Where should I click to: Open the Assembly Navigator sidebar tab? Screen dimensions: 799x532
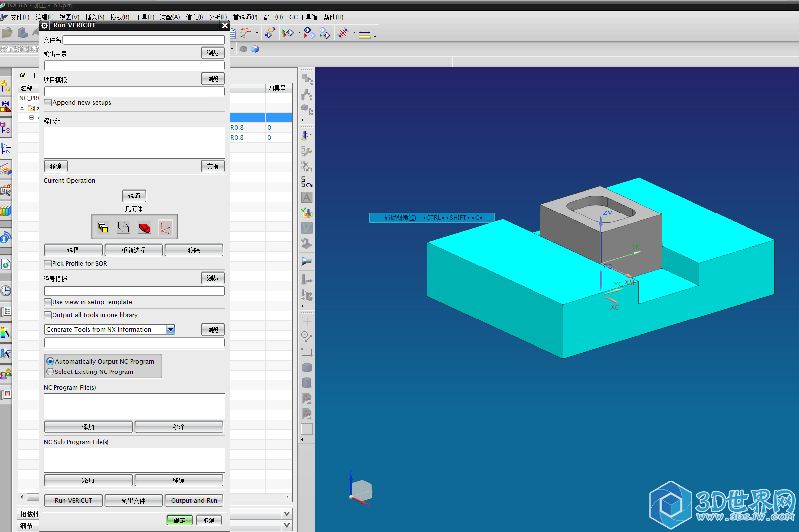click(5, 86)
